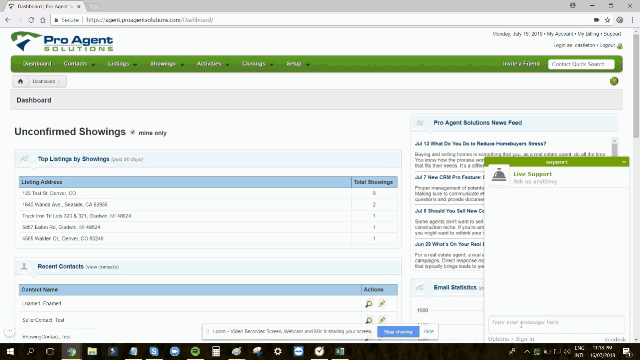Click the News Feed panel icon
This screenshot has height=360, width=640.
[420, 123]
